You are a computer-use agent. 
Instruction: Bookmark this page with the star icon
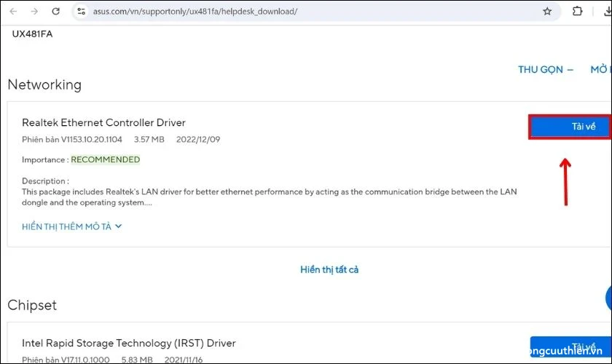click(547, 12)
